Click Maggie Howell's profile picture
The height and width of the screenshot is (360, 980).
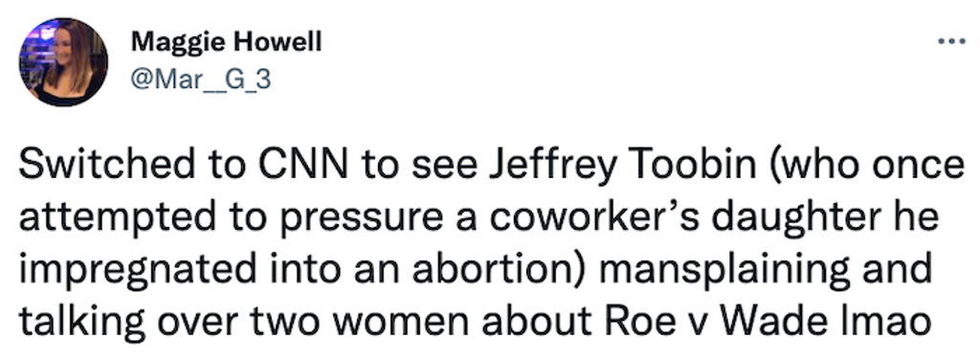63,62
